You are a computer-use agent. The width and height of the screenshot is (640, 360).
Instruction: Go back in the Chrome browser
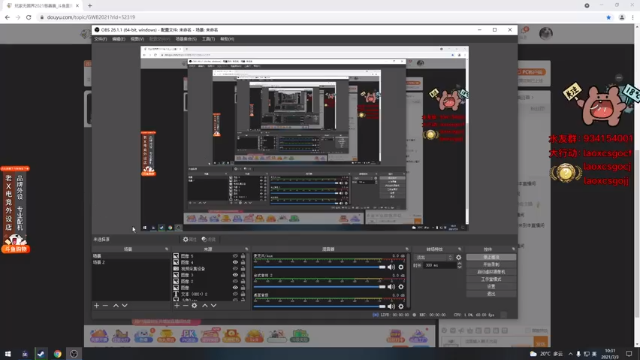tap(7, 17)
